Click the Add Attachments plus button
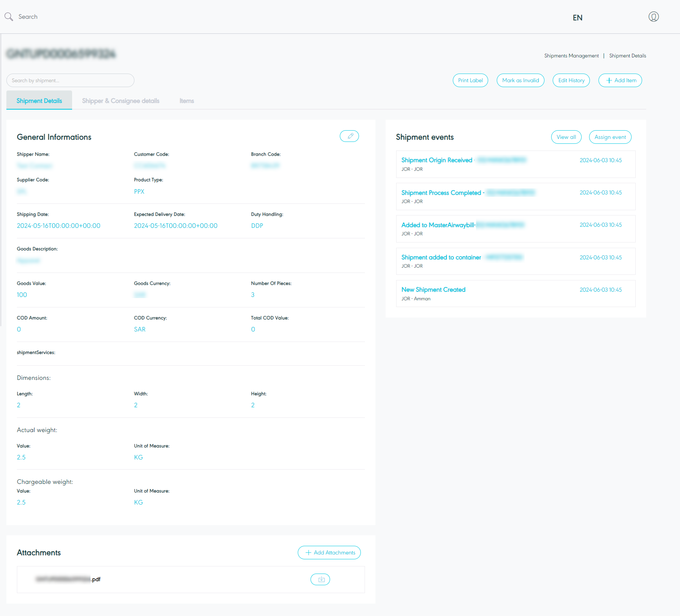Image resolution: width=680 pixels, height=616 pixels. coord(329,553)
